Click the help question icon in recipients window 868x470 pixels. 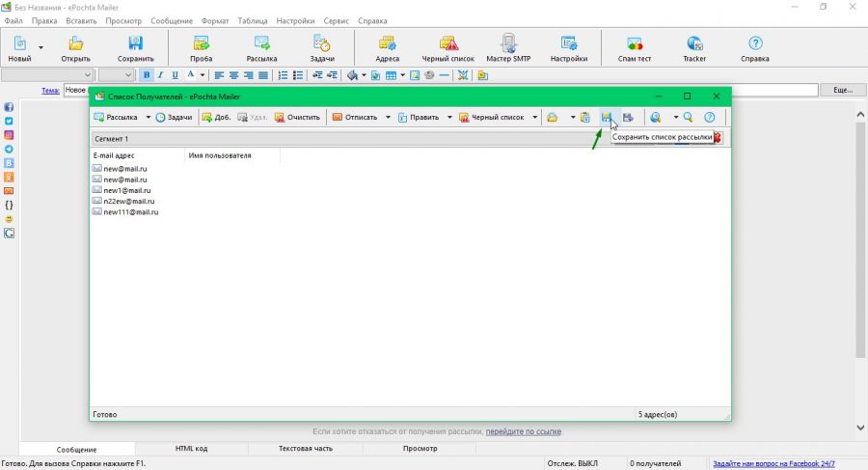pyautogui.click(x=710, y=117)
